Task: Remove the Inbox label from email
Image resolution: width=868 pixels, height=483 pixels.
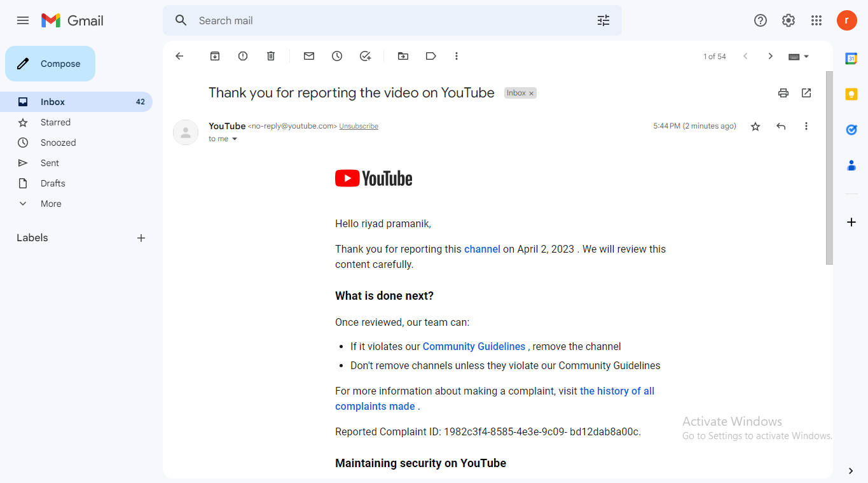Action: pos(532,94)
